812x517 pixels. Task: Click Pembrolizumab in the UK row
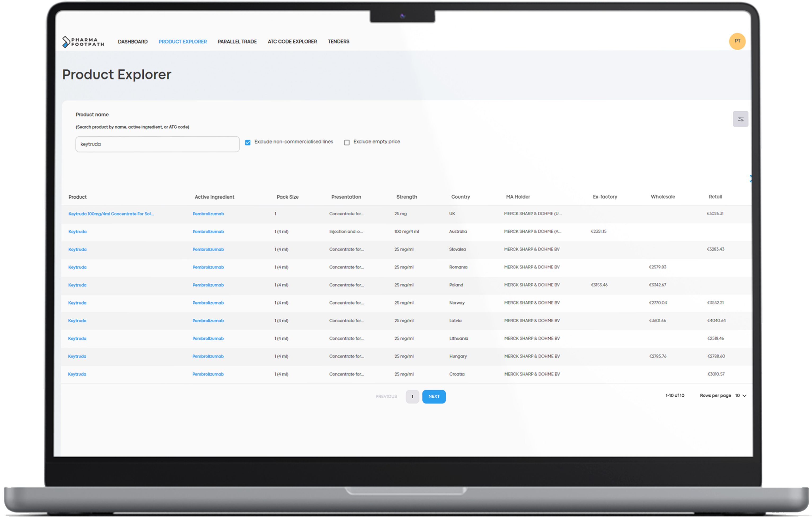[x=208, y=214]
